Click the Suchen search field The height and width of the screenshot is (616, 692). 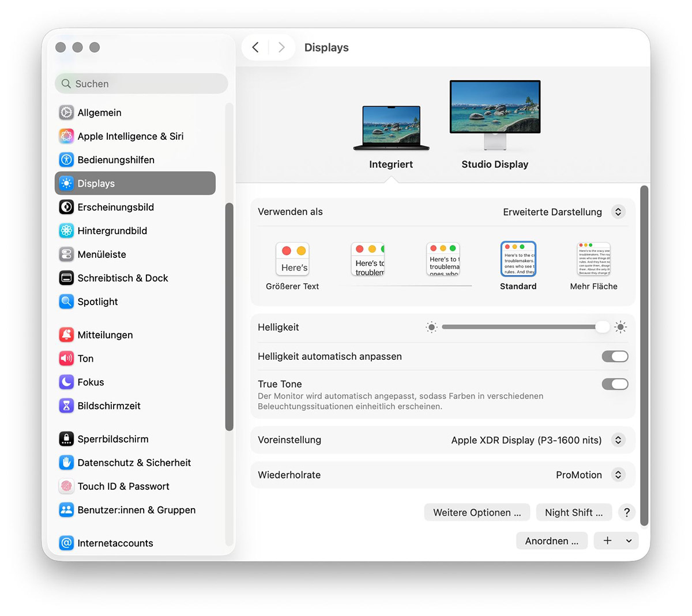coord(141,84)
